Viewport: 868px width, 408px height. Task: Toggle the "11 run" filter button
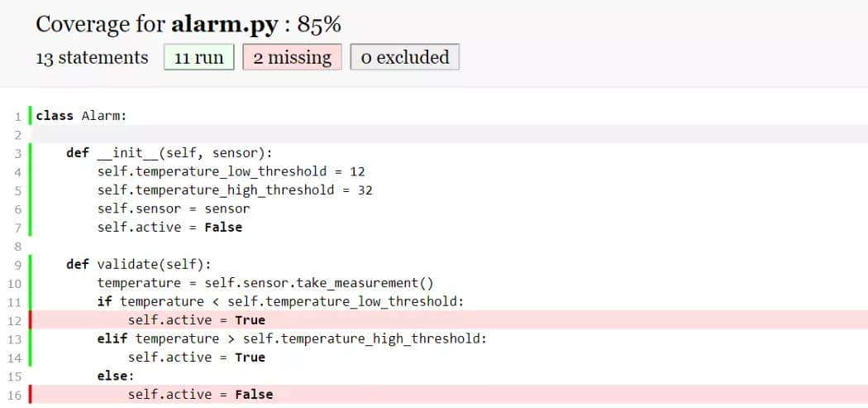pyautogui.click(x=199, y=58)
